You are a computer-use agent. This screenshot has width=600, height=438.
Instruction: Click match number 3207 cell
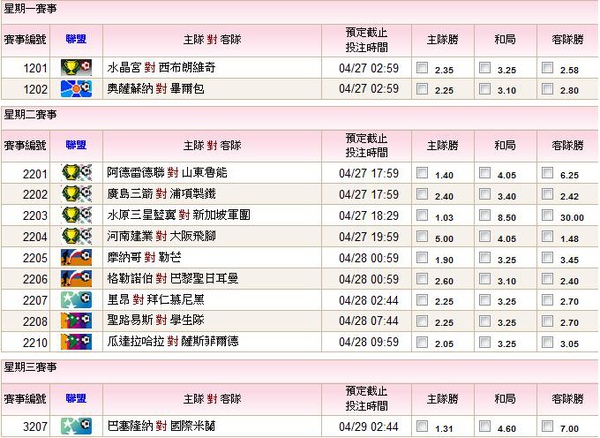(26, 427)
